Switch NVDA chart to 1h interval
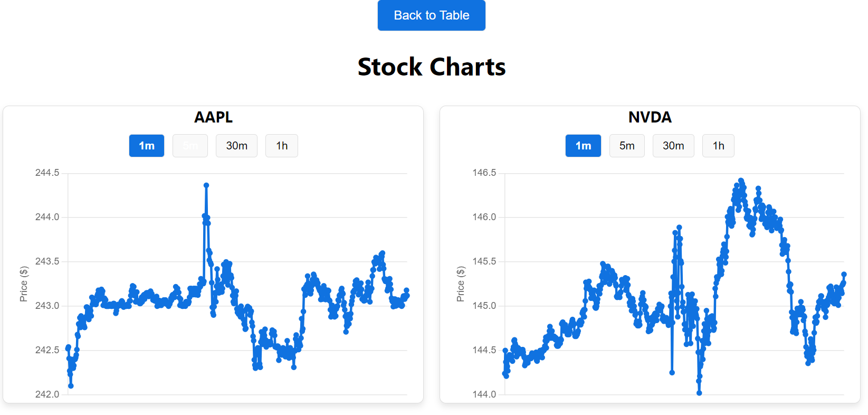Viewport: 868px width, 415px height. pyautogui.click(x=718, y=146)
